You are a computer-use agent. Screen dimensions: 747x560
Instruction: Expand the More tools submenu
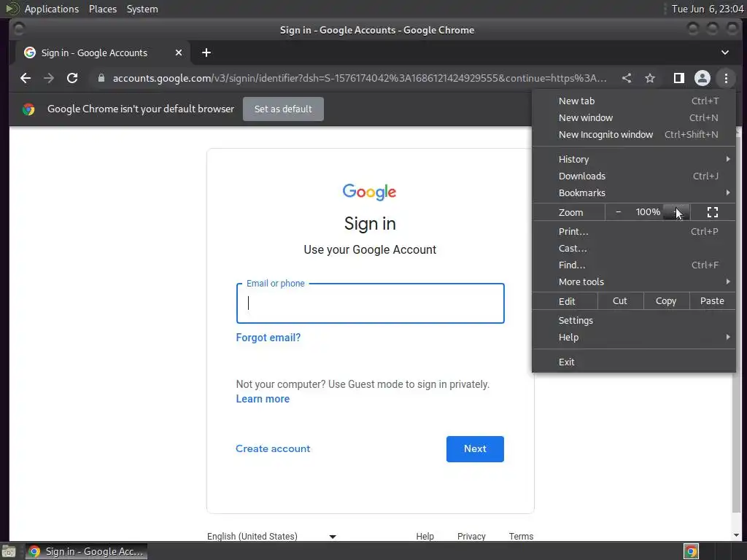point(634,281)
